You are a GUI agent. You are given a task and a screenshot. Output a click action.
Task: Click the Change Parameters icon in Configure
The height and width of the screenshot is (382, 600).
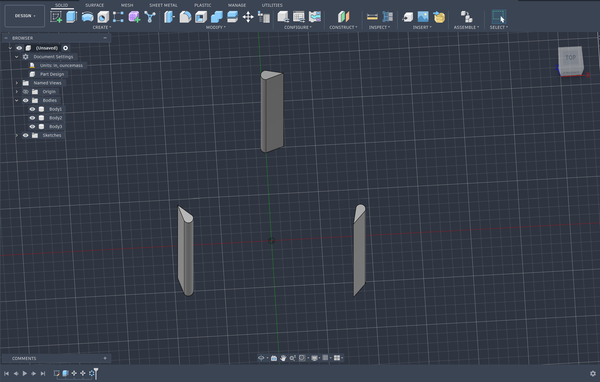(x=315, y=17)
